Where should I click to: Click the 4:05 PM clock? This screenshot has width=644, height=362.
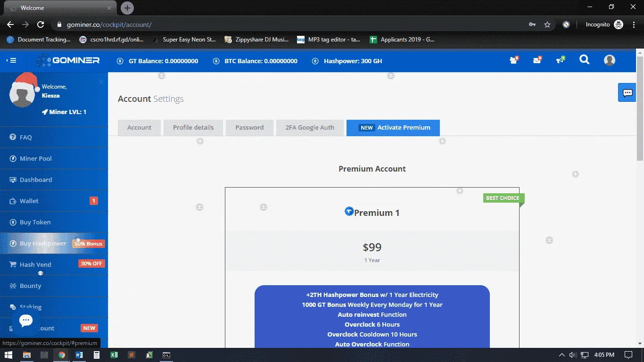[x=604, y=355]
